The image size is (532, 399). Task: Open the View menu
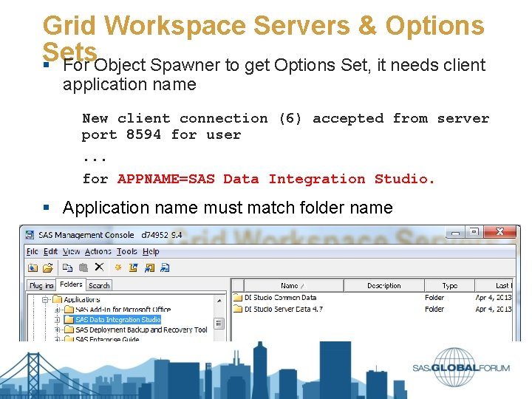71,251
